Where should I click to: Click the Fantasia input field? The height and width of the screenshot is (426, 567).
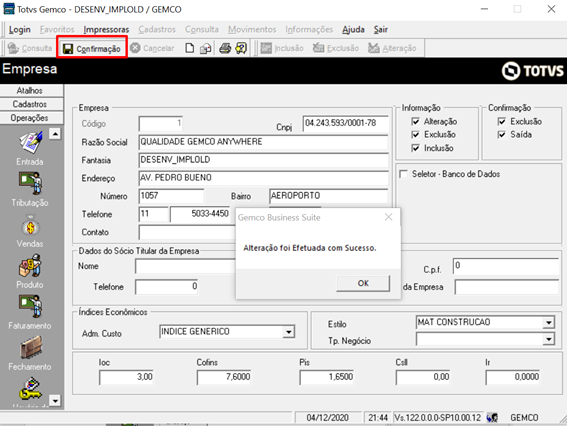(x=263, y=160)
